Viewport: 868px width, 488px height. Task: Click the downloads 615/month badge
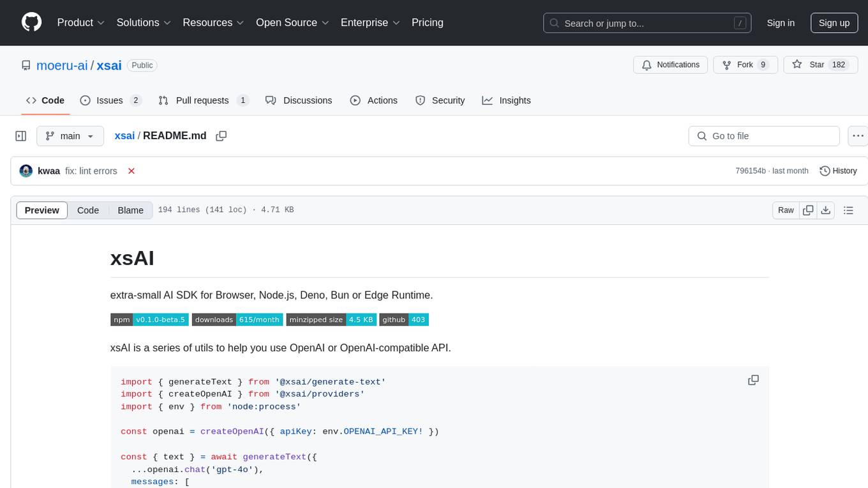pyautogui.click(x=237, y=319)
